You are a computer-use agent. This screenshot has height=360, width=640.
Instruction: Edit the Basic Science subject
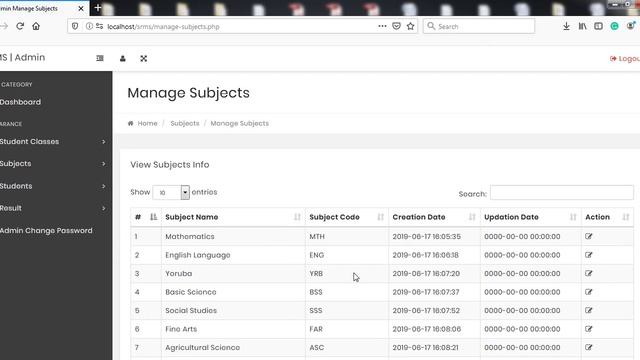pos(589,292)
